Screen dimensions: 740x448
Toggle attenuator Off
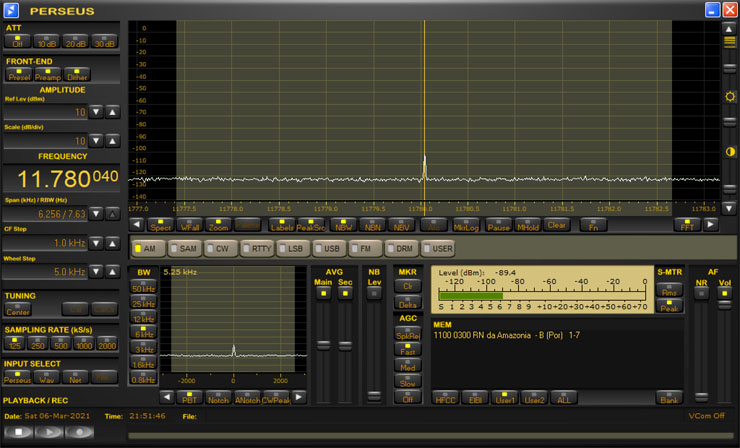(x=18, y=41)
